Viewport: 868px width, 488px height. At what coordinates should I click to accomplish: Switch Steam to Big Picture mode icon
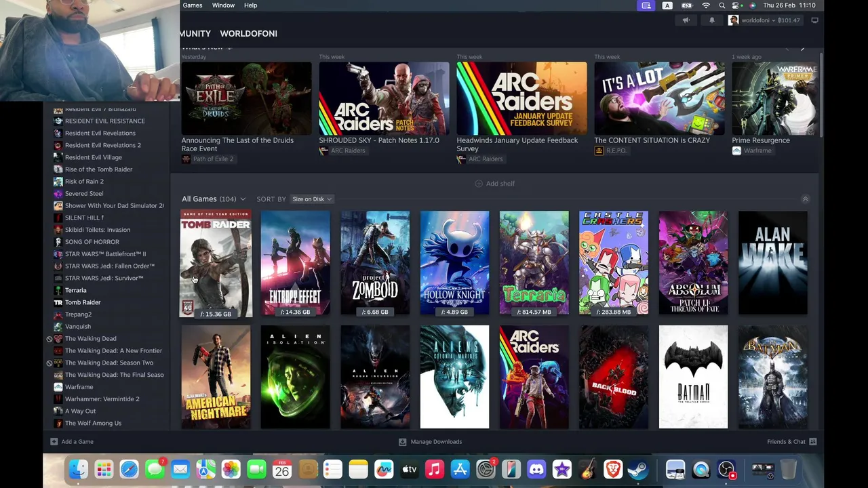[814, 20]
